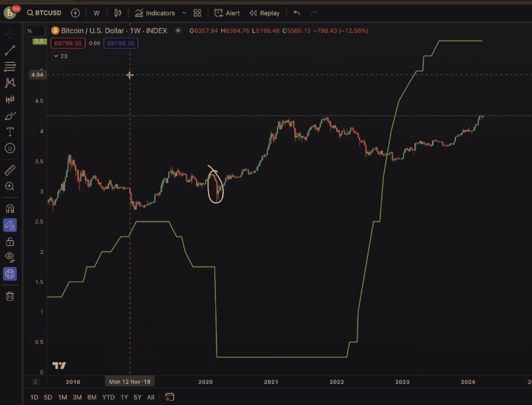Select the 6M time range
Screen dimensions: 532x405
92,397
